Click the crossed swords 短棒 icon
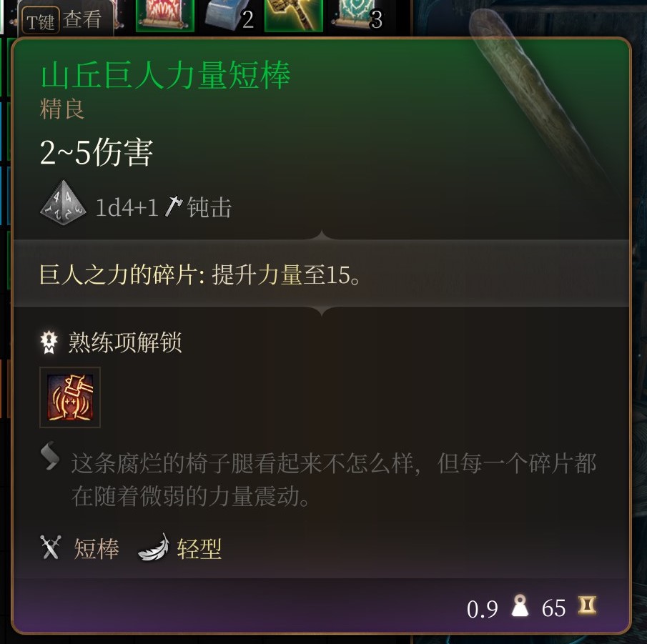647x644 pixels. click(50, 547)
